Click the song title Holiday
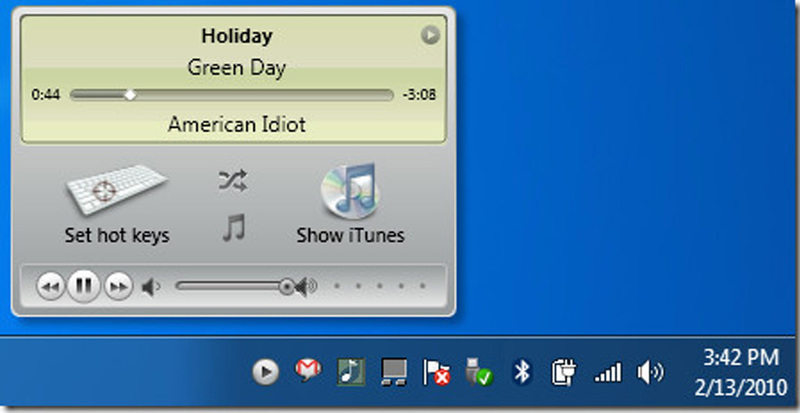This screenshot has width=800, height=413. tap(237, 36)
